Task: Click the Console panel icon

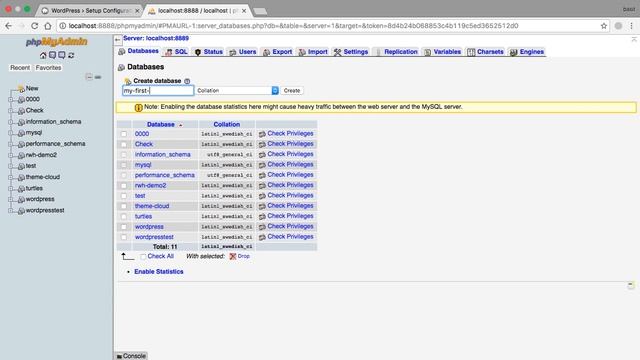Action: [x=119, y=356]
